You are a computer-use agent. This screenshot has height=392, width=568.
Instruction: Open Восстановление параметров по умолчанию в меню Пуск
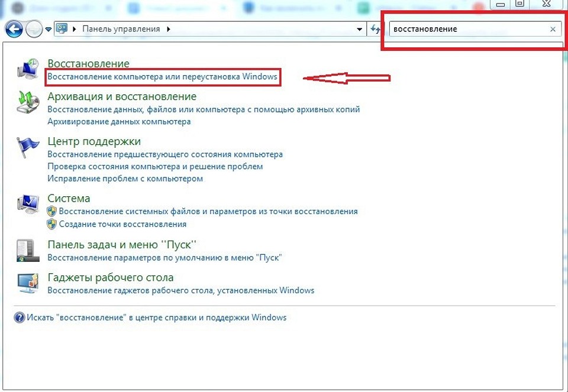(165, 258)
